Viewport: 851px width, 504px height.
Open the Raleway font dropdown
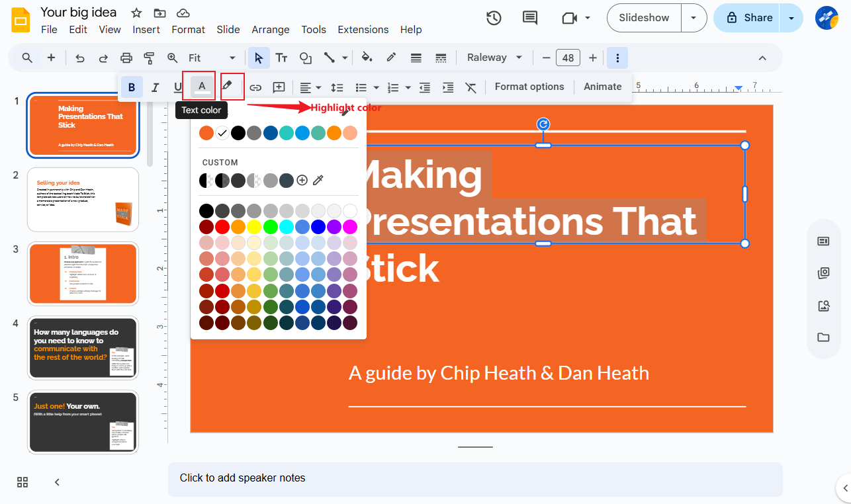tap(494, 58)
